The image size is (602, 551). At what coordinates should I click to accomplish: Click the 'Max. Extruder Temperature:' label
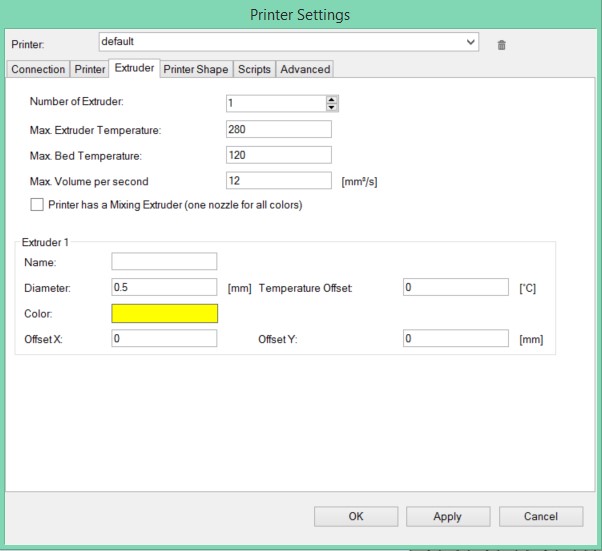pyautogui.click(x=95, y=130)
